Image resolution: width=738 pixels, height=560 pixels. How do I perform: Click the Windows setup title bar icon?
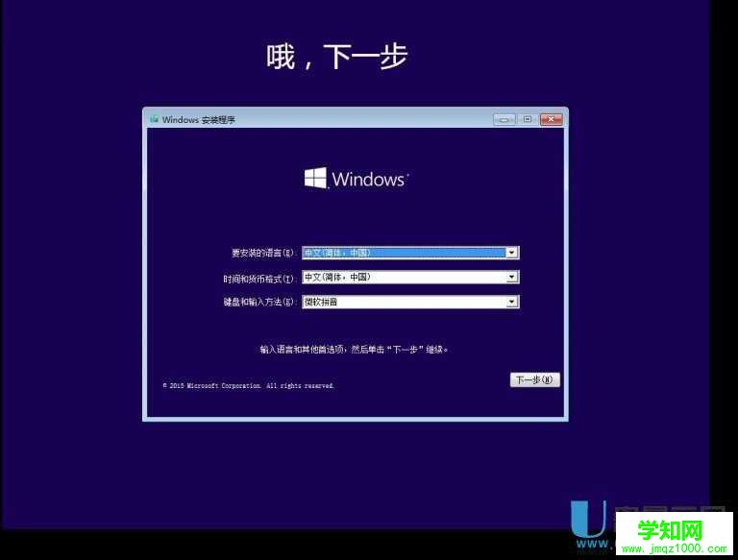click(x=155, y=119)
